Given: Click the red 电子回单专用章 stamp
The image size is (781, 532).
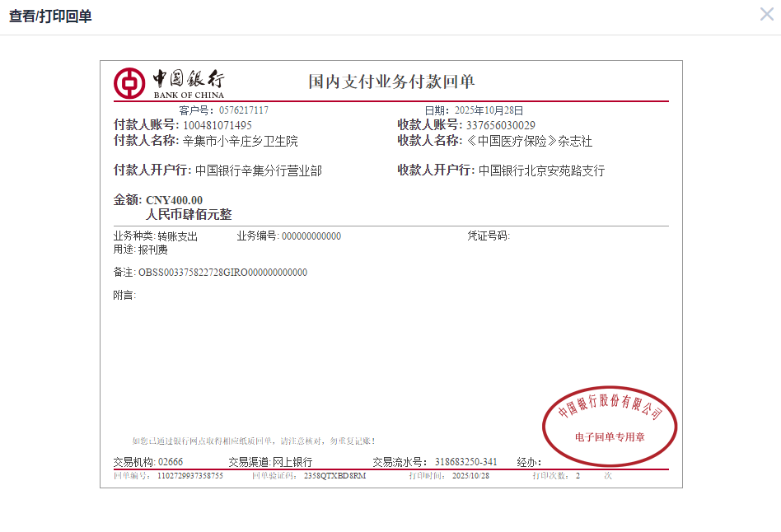Looking at the screenshot, I should [610, 422].
